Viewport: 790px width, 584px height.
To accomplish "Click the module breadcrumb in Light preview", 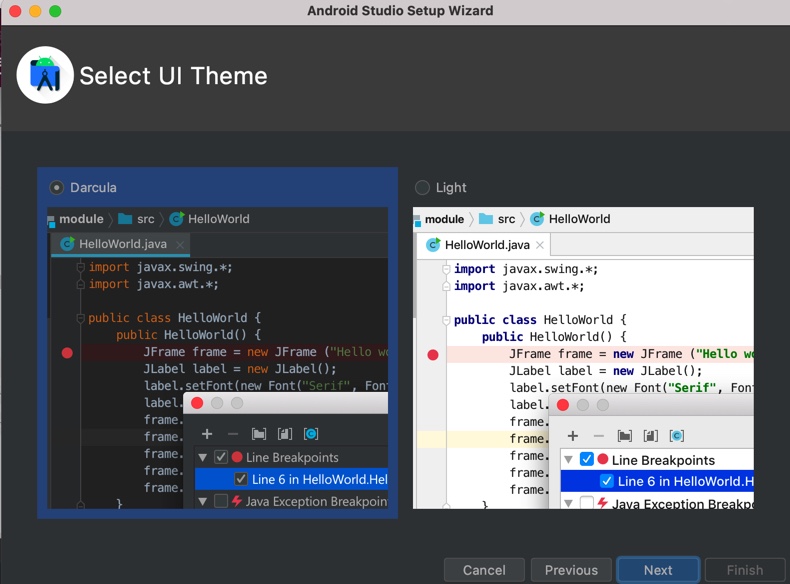I will coord(444,219).
